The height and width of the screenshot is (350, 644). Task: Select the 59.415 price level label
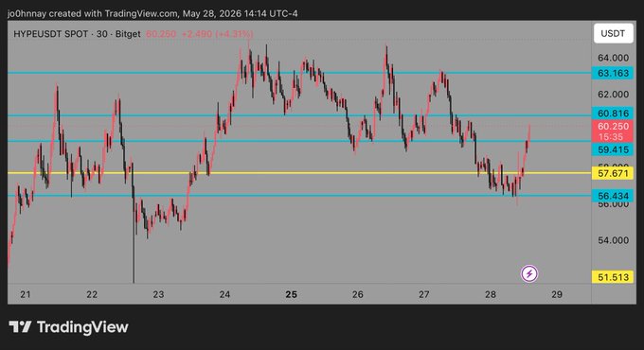coord(613,149)
